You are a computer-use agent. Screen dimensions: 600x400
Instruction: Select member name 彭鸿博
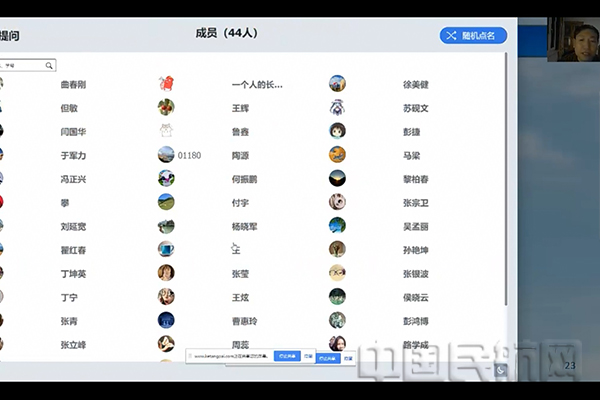415,321
